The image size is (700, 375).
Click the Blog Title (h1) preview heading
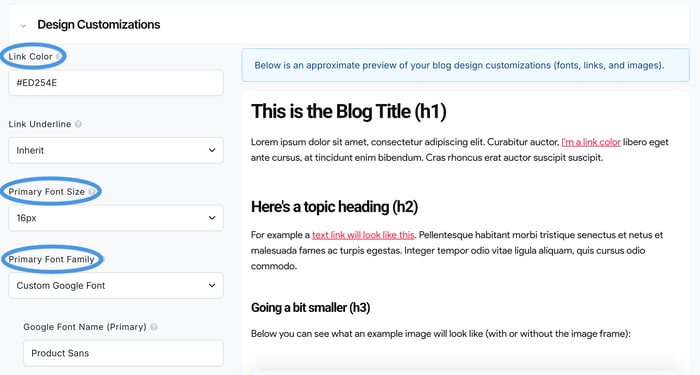(x=349, y=111)
